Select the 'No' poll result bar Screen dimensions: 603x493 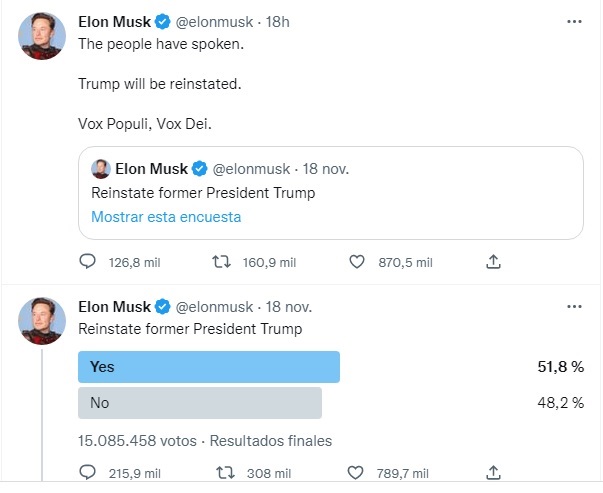200,403
